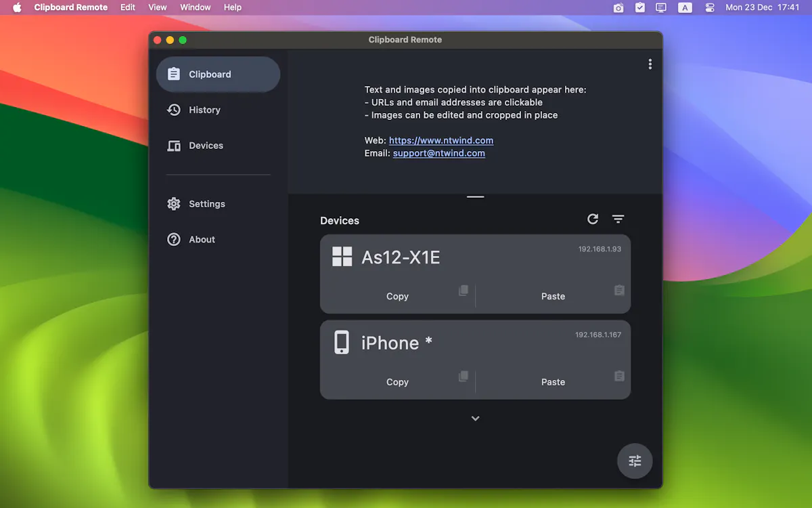Image resolution: width=812 pixels, height=508 pixels.
Task: Click the Devices heading
Action: point(340,221)
